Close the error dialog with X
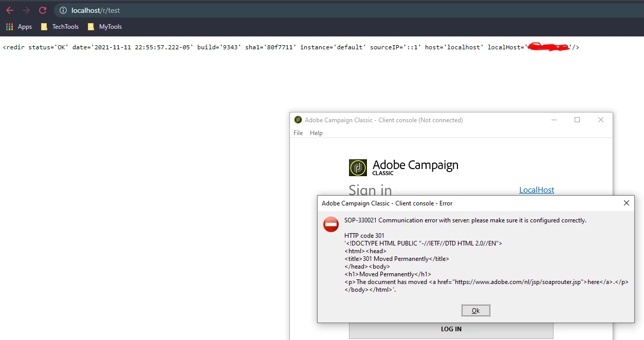The image size is (644, 340). tap(627, 203)
